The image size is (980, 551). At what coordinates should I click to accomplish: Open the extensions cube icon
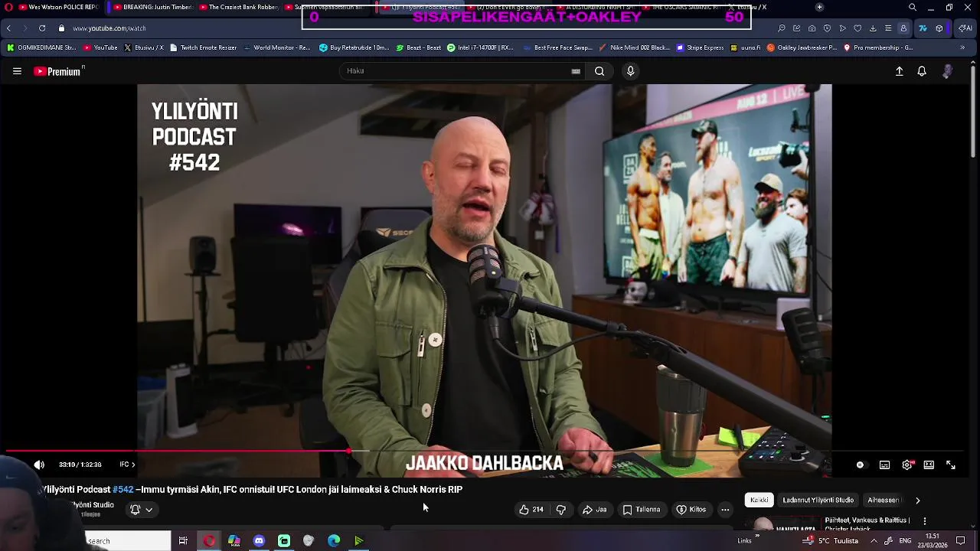pyautogui.click(x=939, y=28)
